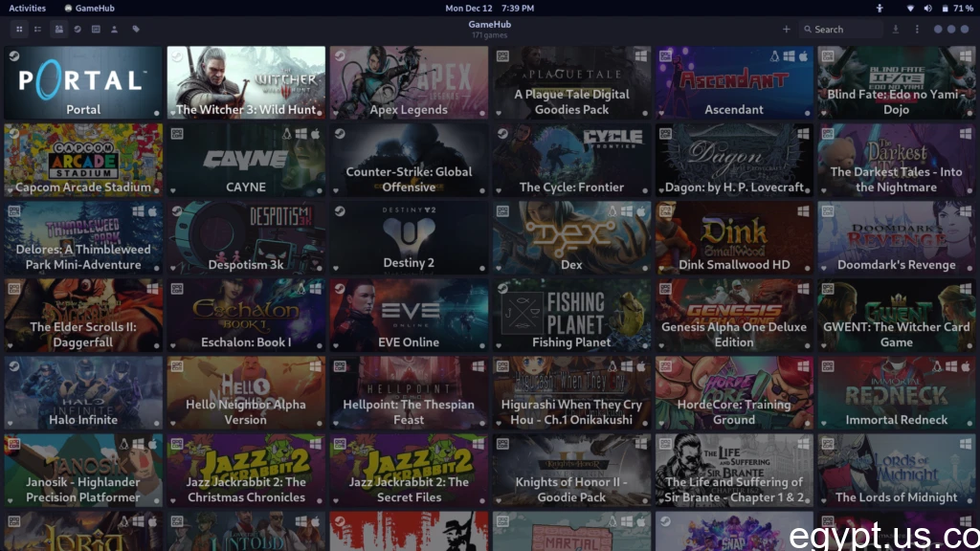The image size is (980, 551).
Task: Click the battery 71% indicator
Action: click(x=957, y=8)
